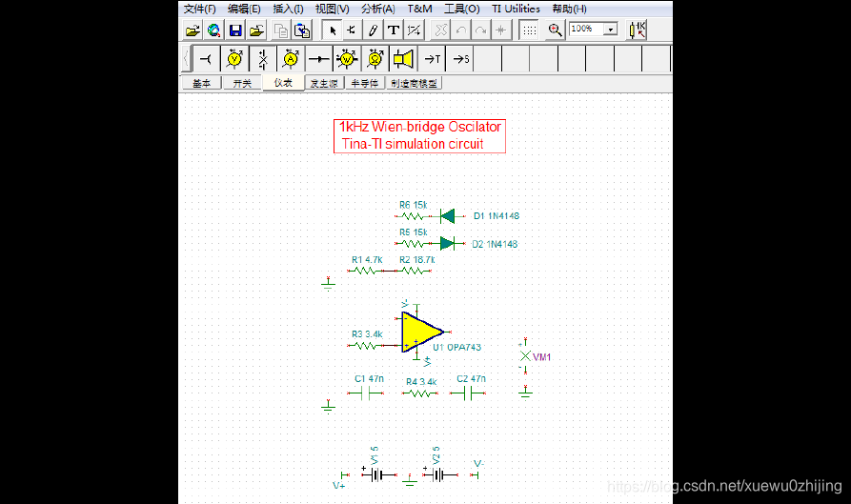The height and width of the screenshot is (504, 851).
Task: Select the text T tool
Action: (x=394, y=30)
